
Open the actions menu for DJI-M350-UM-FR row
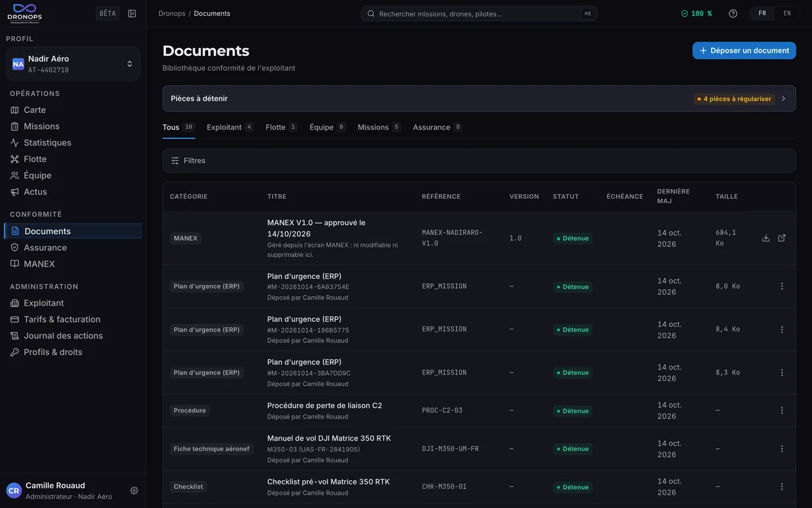[782, 449]
